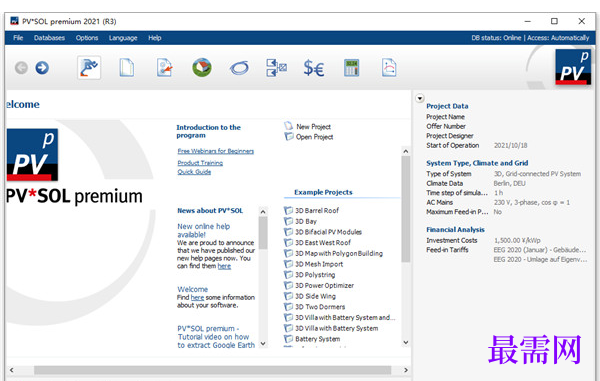This screenshot has height=381, width=600.
Task: Open the 3D design house icon
Action: pos(202,68)
